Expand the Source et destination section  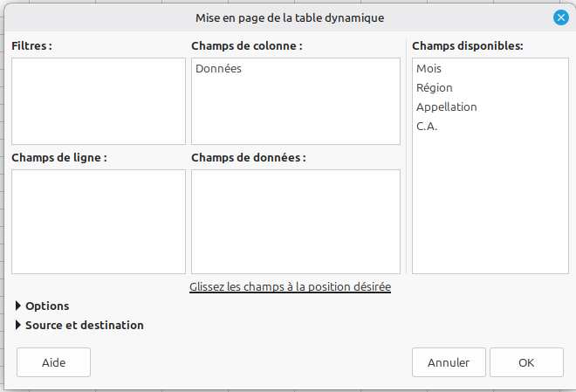[79, 325]
